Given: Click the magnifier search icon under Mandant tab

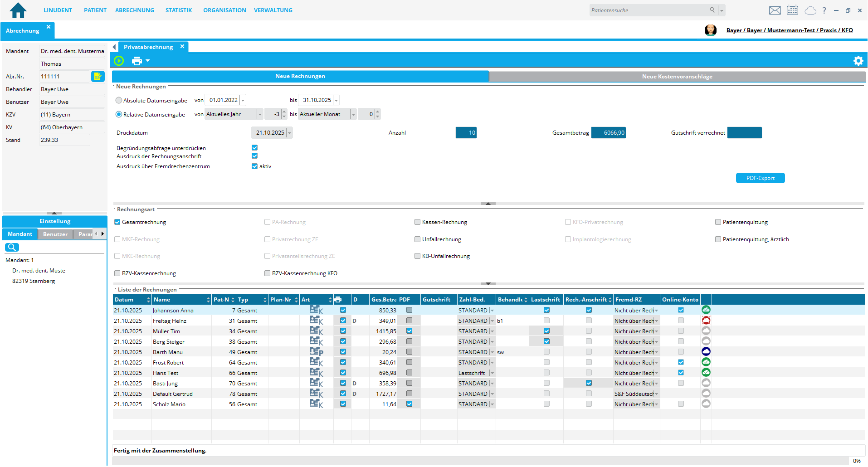Looking at the screenshot, I should pyautogui.click(x=12, y=247).
